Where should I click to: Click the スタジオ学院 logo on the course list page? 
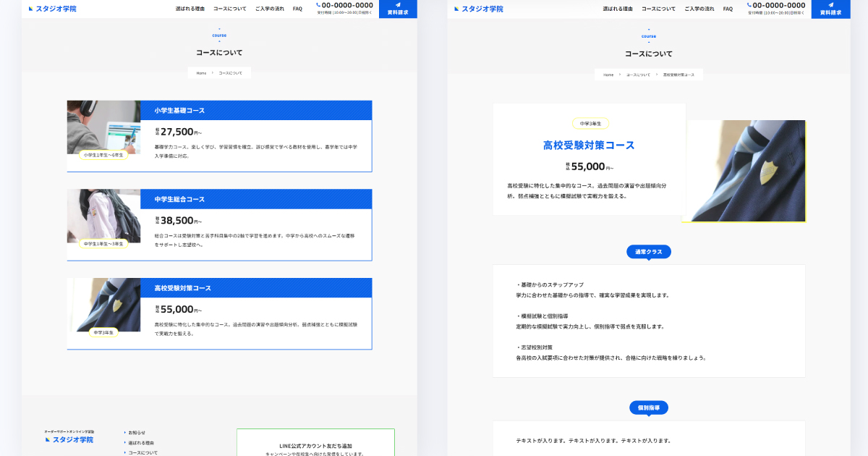(52, 9)
